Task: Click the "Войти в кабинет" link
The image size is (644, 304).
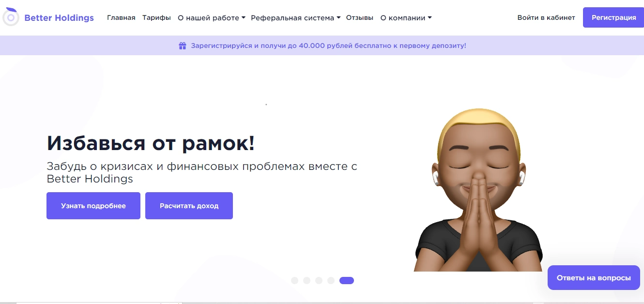Action: [x=546, y=17]
